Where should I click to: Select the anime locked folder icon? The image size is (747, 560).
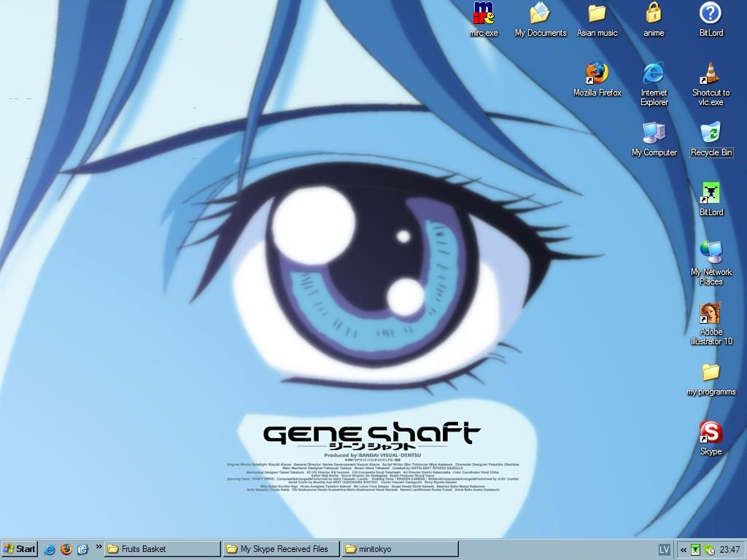654,20
